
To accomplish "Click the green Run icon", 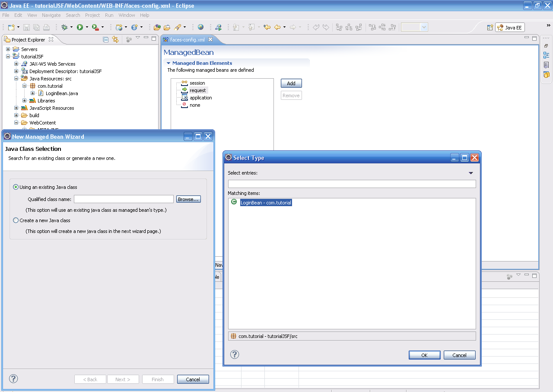I will [80, 27].
